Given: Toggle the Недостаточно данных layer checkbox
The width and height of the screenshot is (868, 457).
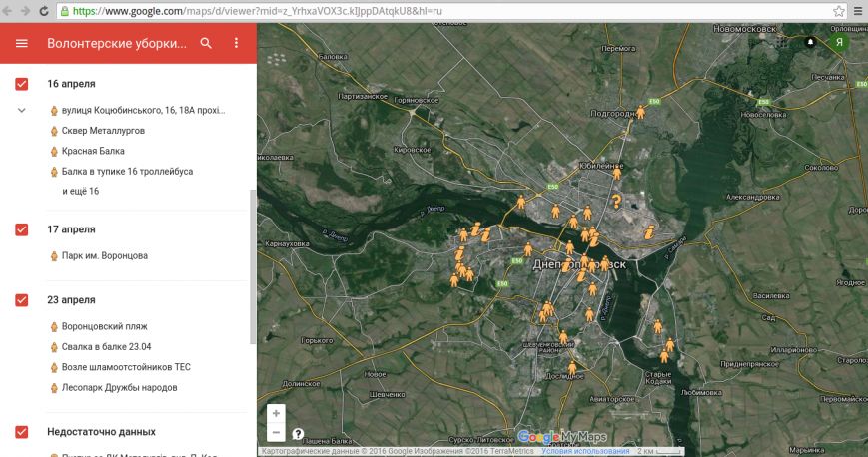Looking at the screenshot, I should click(22, 432).
